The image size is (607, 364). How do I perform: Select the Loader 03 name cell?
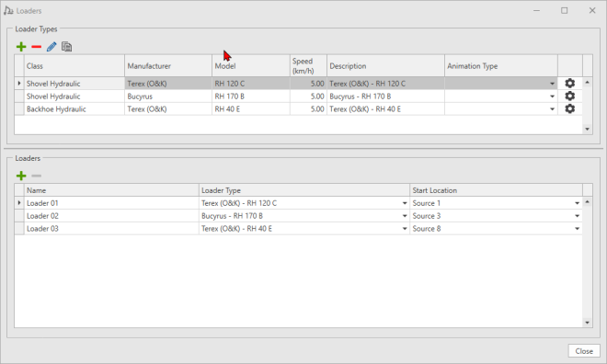coord(111,229)
